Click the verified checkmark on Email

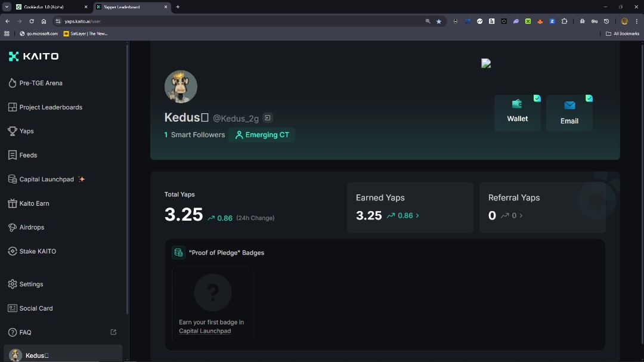[589, 98]
